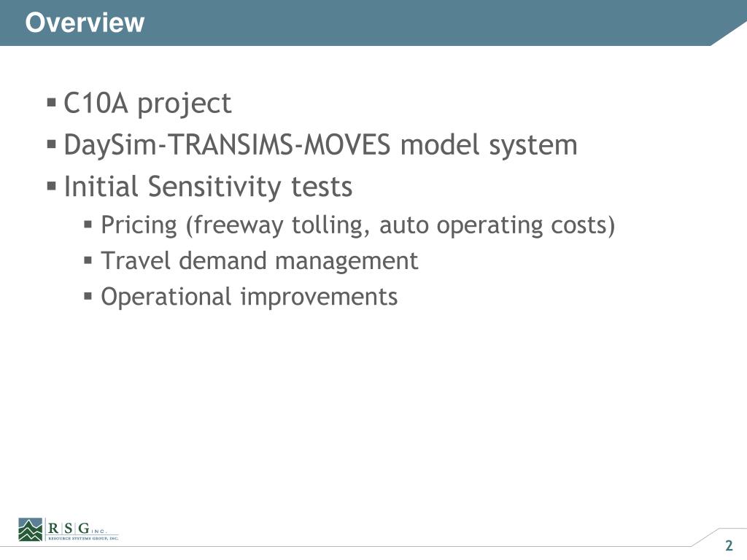The height and width of the screenshot is (560, 747).
Task: Select DaySim-TRANSIMS-MOVES model system line
Action: pos(320,145)
